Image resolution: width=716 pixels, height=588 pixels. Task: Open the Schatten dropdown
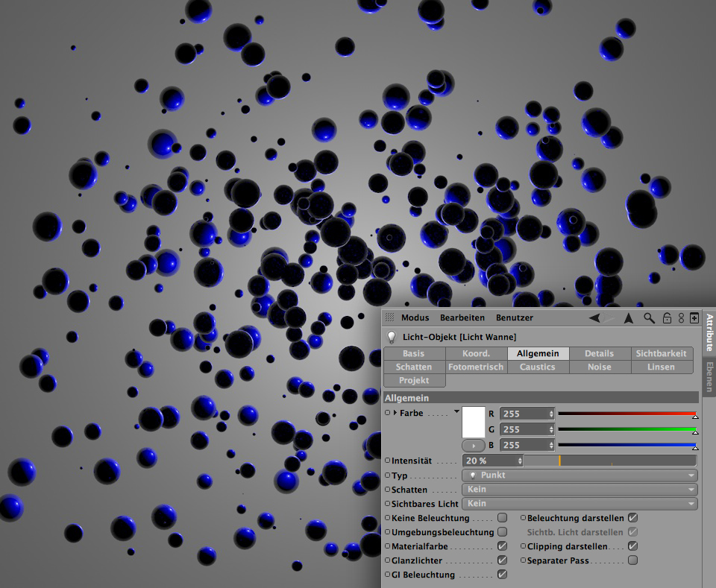[x=580, y=490]
